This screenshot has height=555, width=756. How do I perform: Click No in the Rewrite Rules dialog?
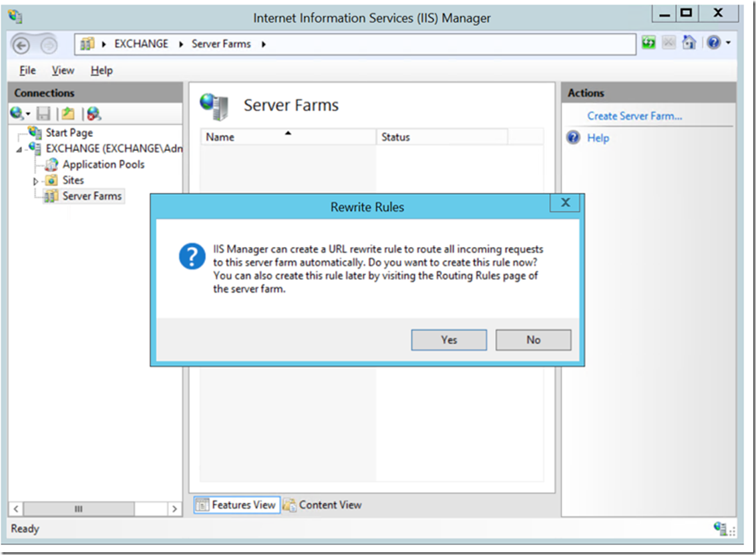click(x=533, y=340)
